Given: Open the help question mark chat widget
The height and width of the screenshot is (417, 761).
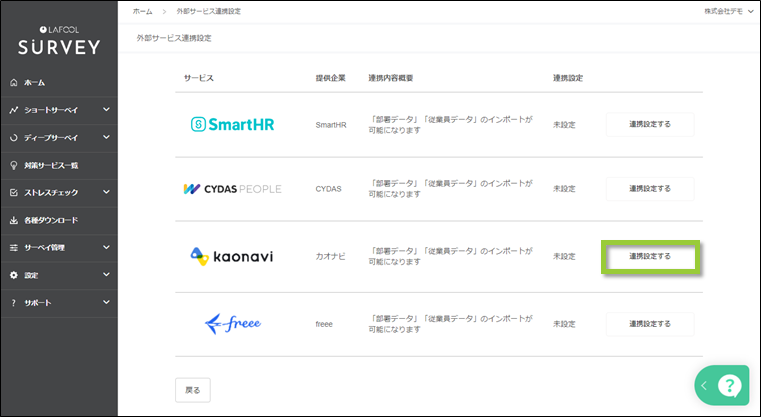Looking at the screenshot, I should point(730,385).
